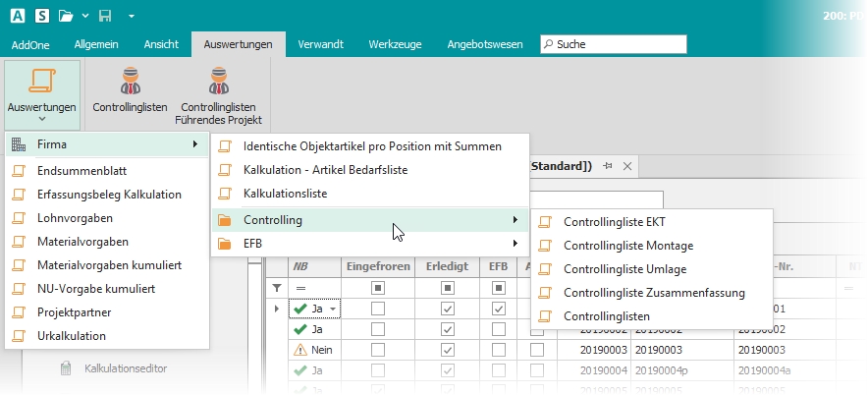Toggle Erledigt checkbox in 20190003 row
Viewport: 868px width, 395px height.
tap(448, 350)
